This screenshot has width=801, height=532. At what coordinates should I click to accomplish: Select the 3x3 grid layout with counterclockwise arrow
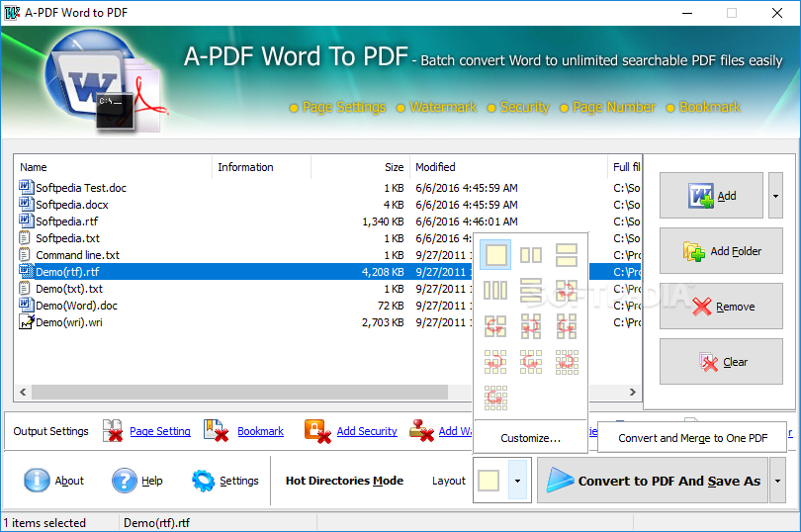point(531,362)
